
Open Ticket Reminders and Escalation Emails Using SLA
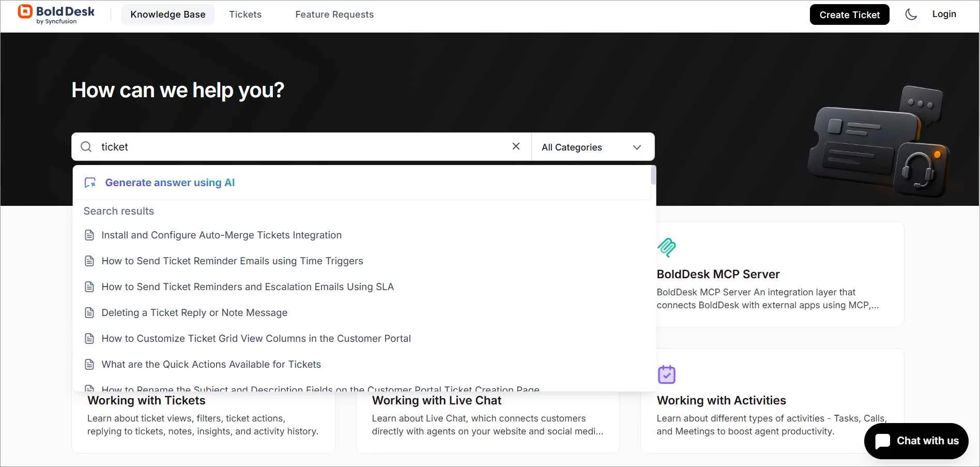(x=248, y=287)
